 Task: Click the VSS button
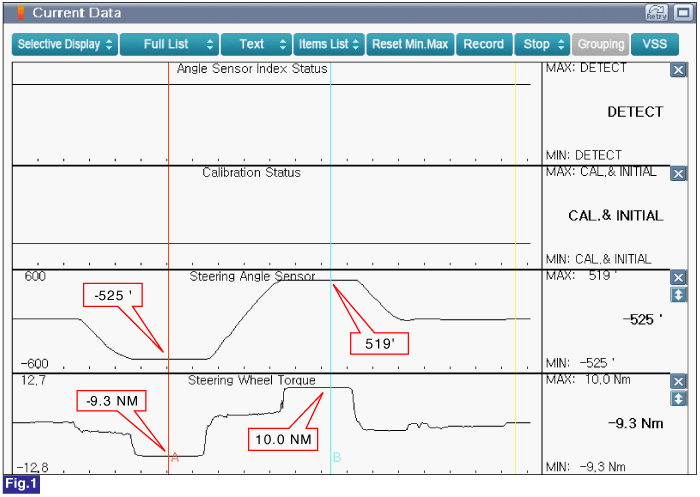(x=655, y=44)
